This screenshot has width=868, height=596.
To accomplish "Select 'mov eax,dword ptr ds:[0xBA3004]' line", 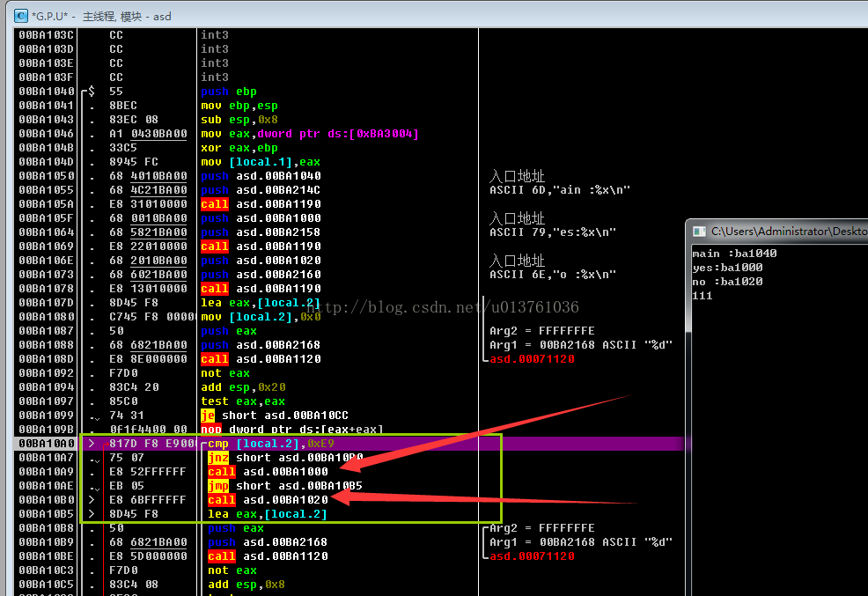I will pyautogui.click(x=310, y=133).
